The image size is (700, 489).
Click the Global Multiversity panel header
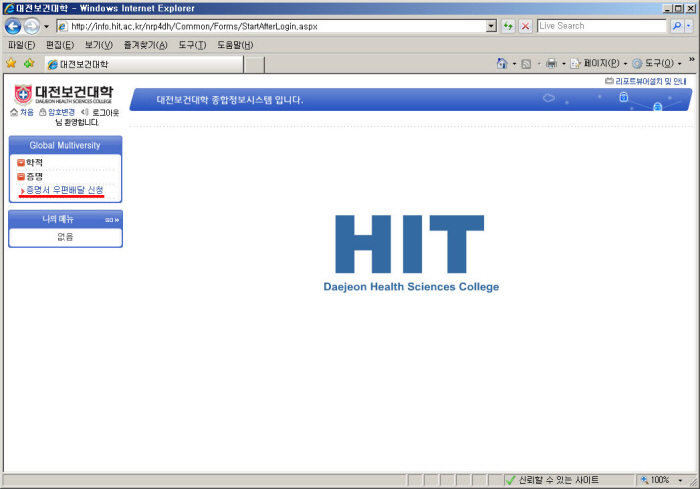click(65, 145)
